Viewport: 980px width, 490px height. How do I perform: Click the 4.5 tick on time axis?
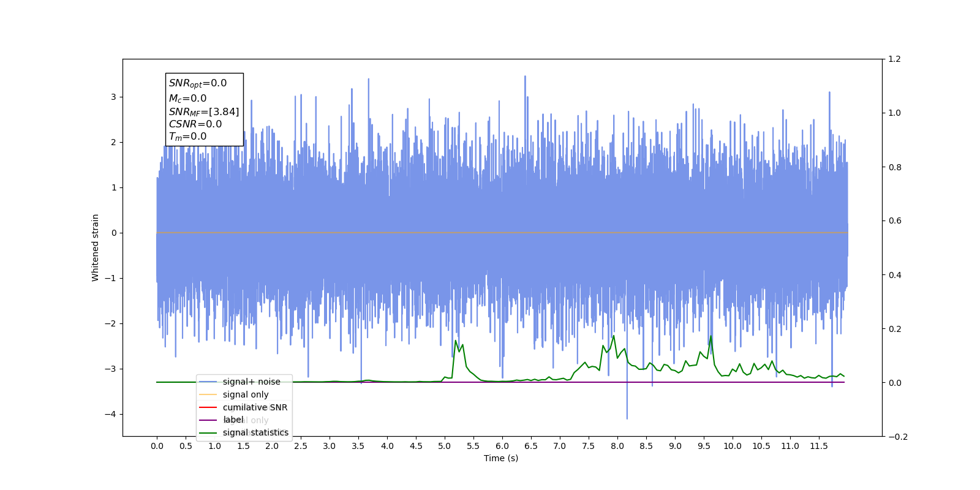pyautogui.click(x=416, y=446)
